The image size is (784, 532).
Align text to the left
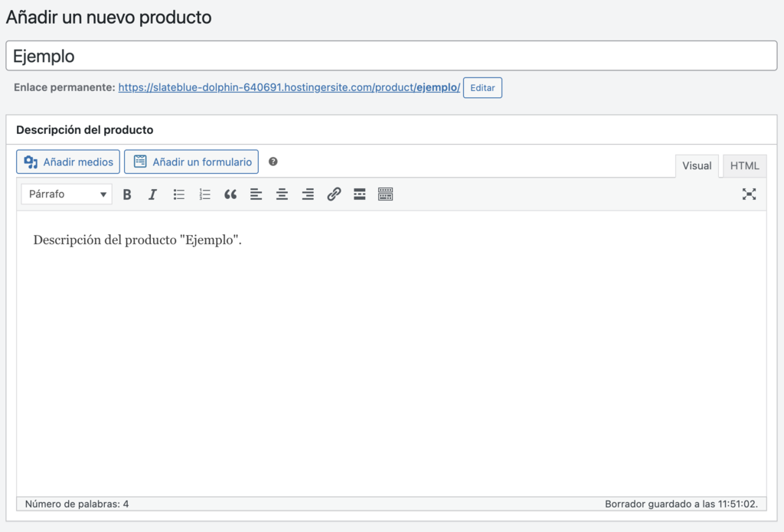point(256,194)
